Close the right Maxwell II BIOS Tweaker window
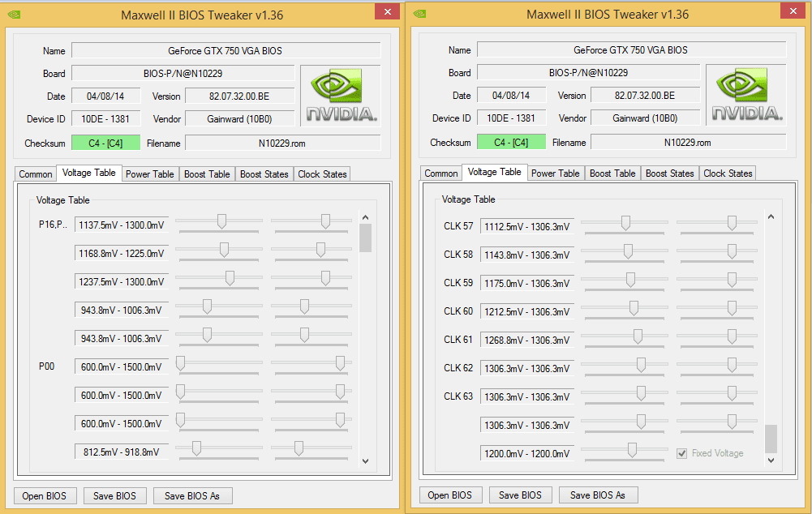 coord(793,11)
